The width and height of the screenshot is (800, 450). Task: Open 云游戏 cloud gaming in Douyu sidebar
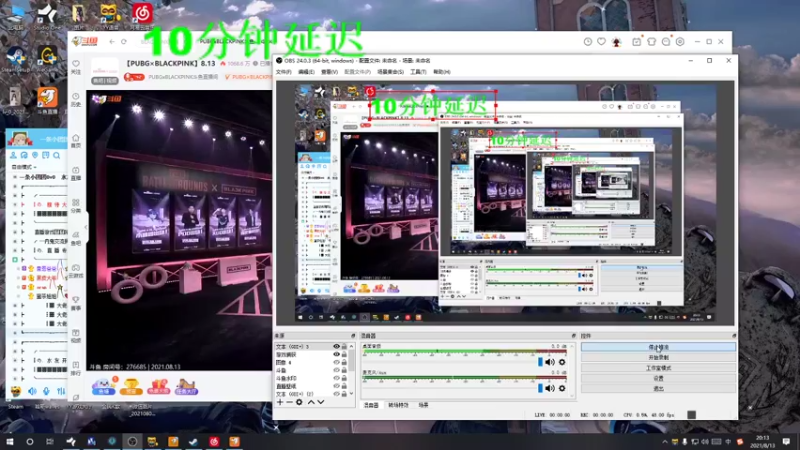[76, 271]
